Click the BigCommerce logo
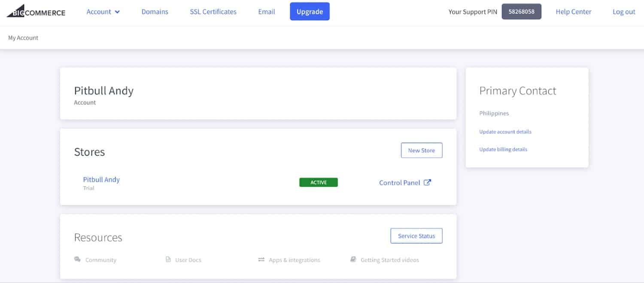The image size is (644, 283). pos(36,12)
